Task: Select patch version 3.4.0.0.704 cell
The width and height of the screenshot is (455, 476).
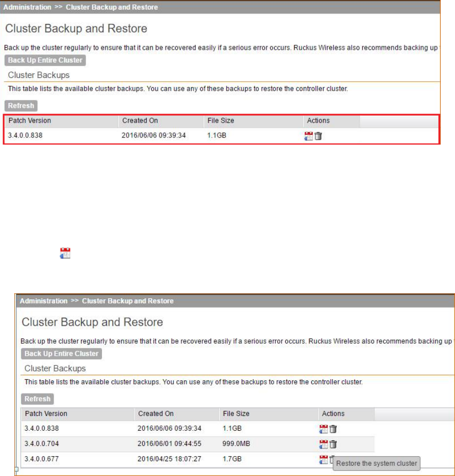Action: click(42, 443)
